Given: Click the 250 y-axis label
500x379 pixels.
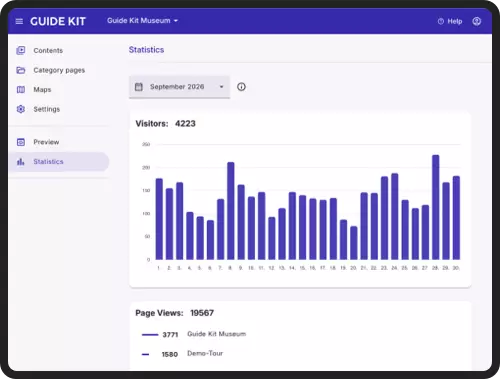Looking at the screenshot, I should pos(146,144).
